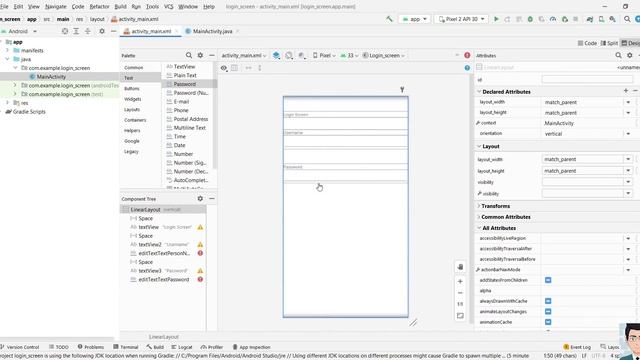The height and width of the screenshot is (360, 640).
Task: Click the red error indicator in design toolbar
Action: (x=467, y=55)
